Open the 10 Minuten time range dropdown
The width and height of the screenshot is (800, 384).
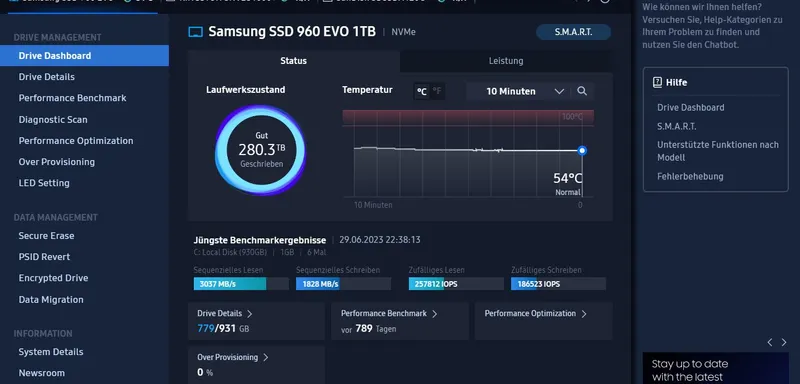[518, 91]
